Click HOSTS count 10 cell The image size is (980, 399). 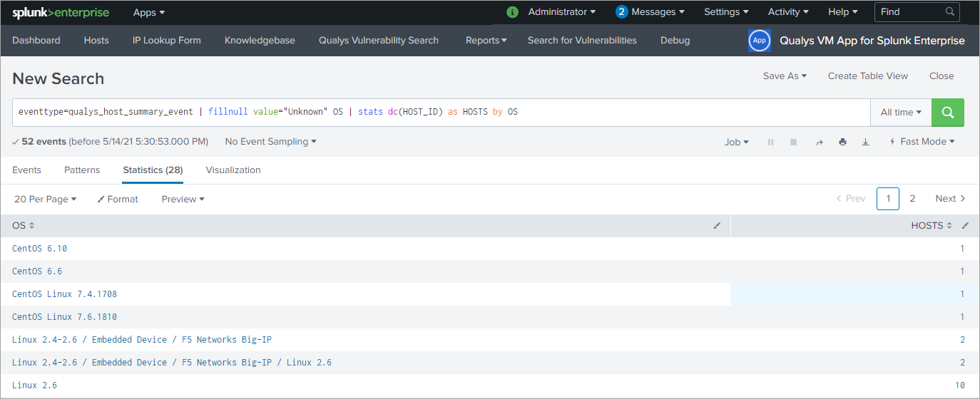click(960, 385)
